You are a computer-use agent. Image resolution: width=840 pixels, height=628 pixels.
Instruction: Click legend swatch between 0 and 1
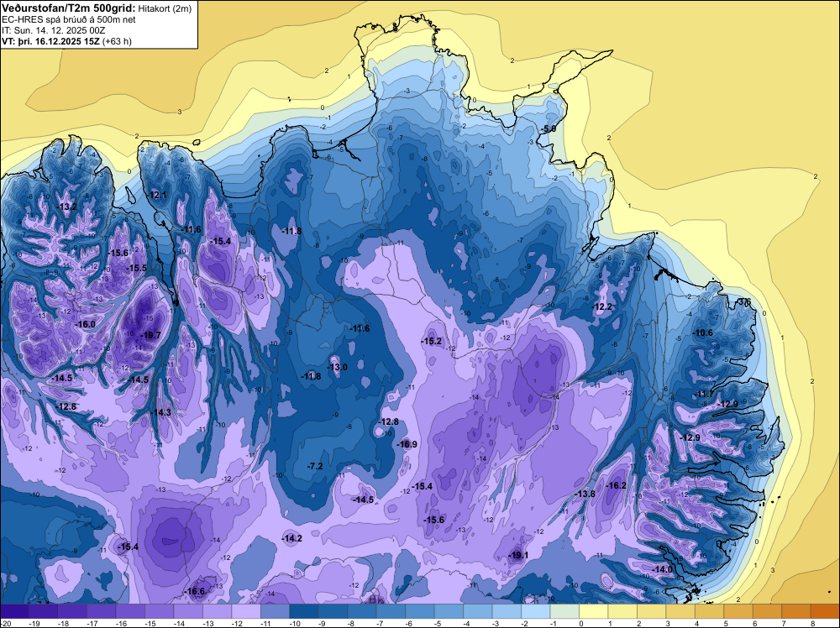tap(594, 611)
